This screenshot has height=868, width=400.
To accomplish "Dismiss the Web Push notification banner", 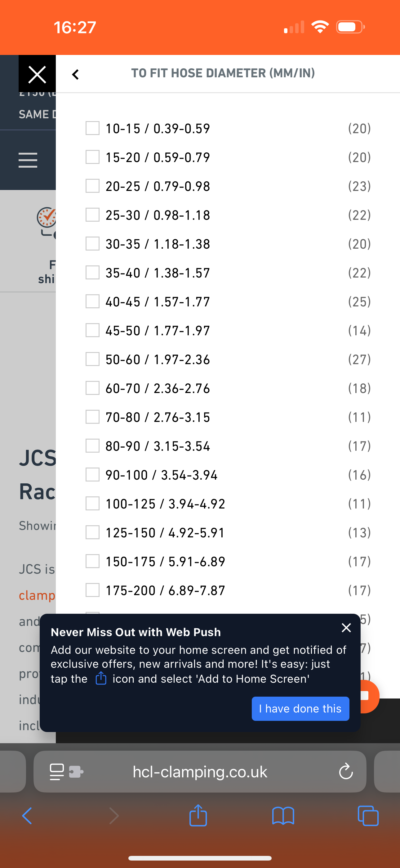I will coord(346,628).
